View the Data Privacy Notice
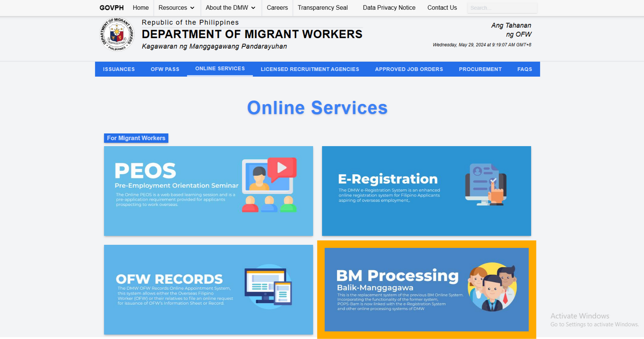 pyautogui.click(x=389, y=8)
